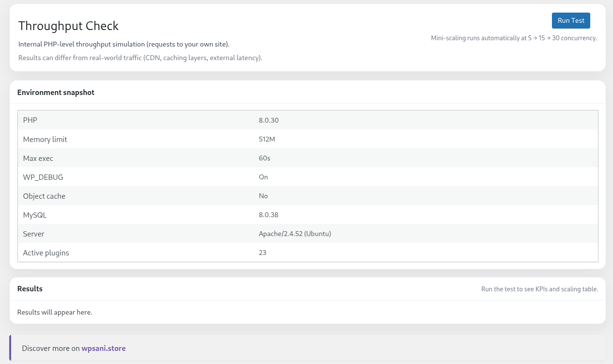Click the Run Test button
The width and height of the screenshot is (613, 364).
pos(571,20)
